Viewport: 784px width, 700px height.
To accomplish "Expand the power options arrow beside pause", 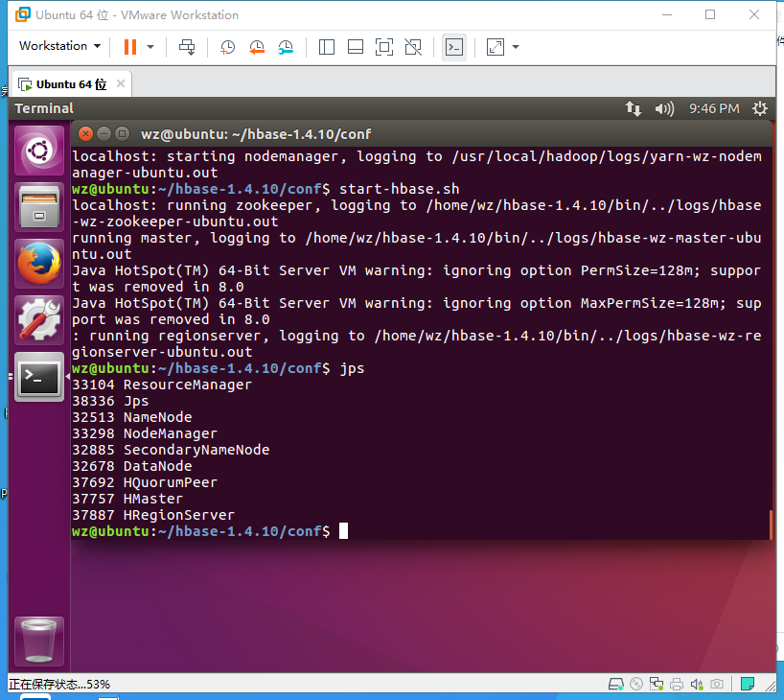I will [150, 47].
